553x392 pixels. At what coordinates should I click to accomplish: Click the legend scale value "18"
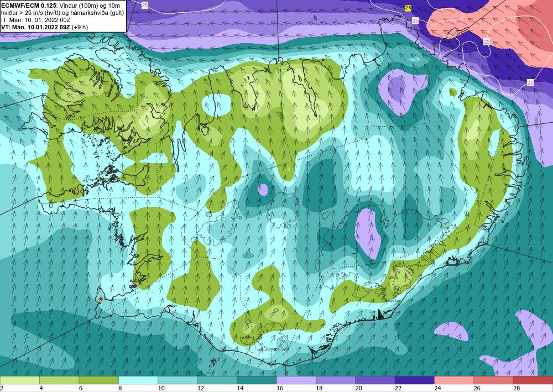pos(319,388)
